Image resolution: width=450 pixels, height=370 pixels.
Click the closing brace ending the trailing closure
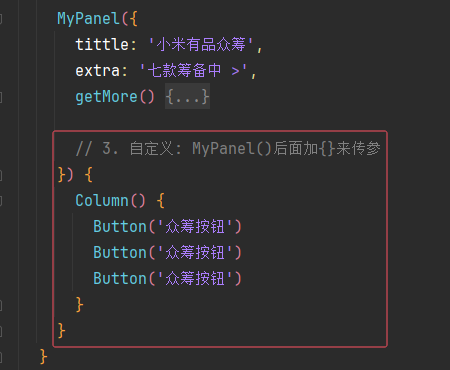[61, 331]
